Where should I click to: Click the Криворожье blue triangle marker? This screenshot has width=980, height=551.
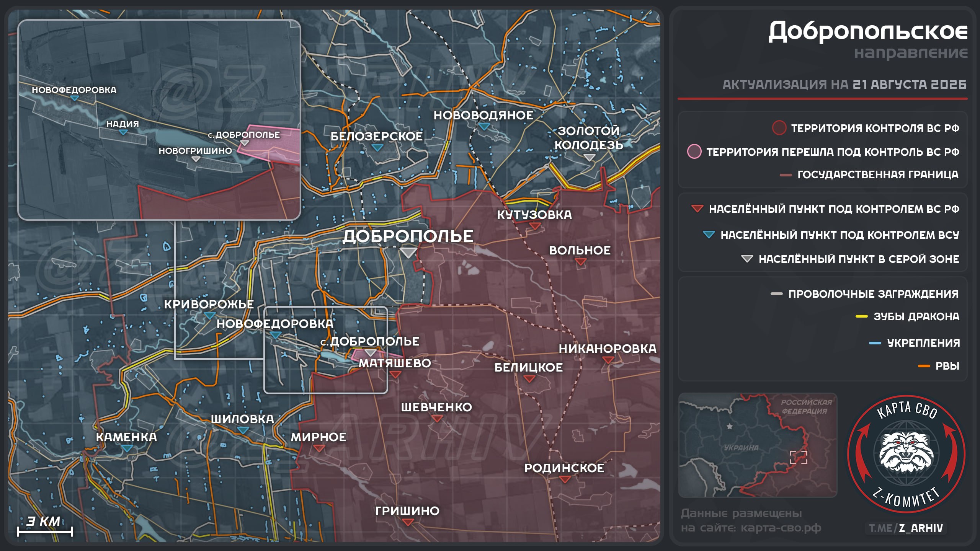click(x=209, y=315)
